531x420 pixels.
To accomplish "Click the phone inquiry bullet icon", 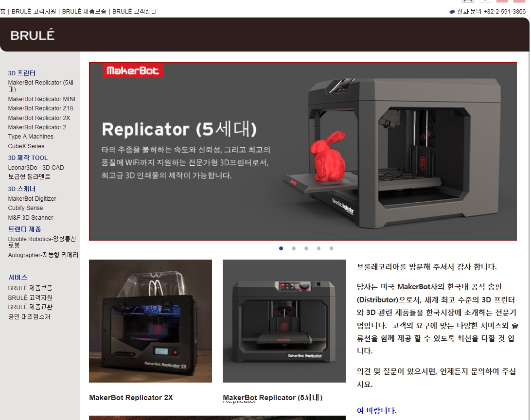I will (x=452, y=12).
